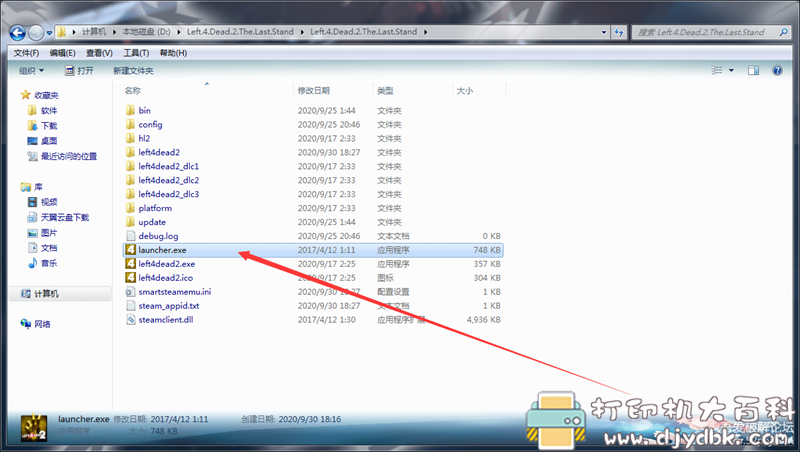The width and height of the screenshot is (800, 452).
Task: Select the update folder icon
Action: (131, 222)
